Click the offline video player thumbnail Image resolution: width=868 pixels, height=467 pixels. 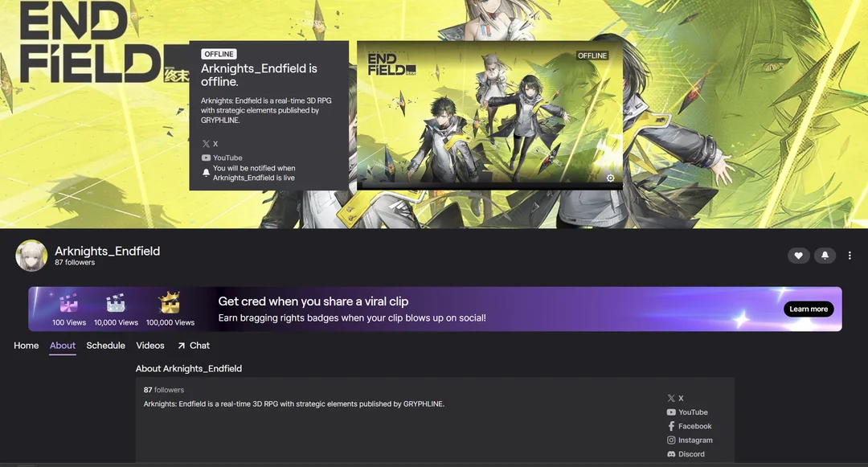[x=490, y=115]
